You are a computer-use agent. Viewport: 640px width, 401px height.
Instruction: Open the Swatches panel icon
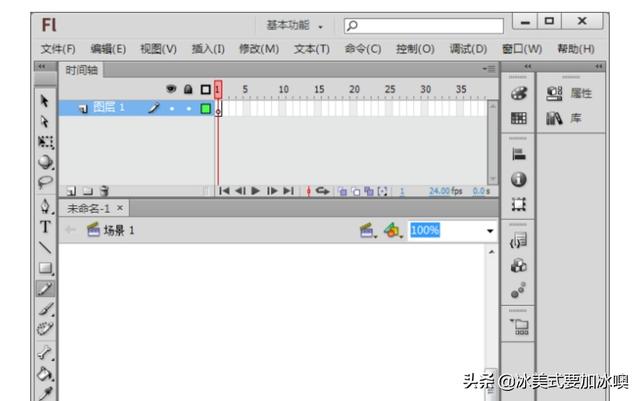pyautogui.click(x=518, y=118)
